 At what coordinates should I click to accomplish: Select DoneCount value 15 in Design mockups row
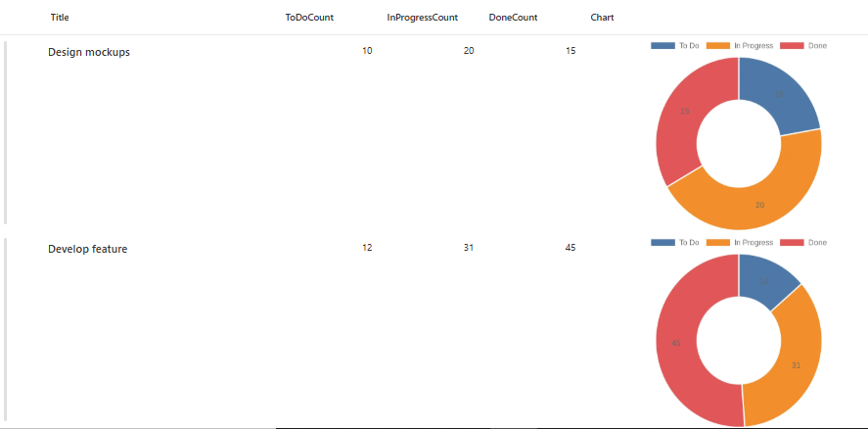tap(571, 51)
